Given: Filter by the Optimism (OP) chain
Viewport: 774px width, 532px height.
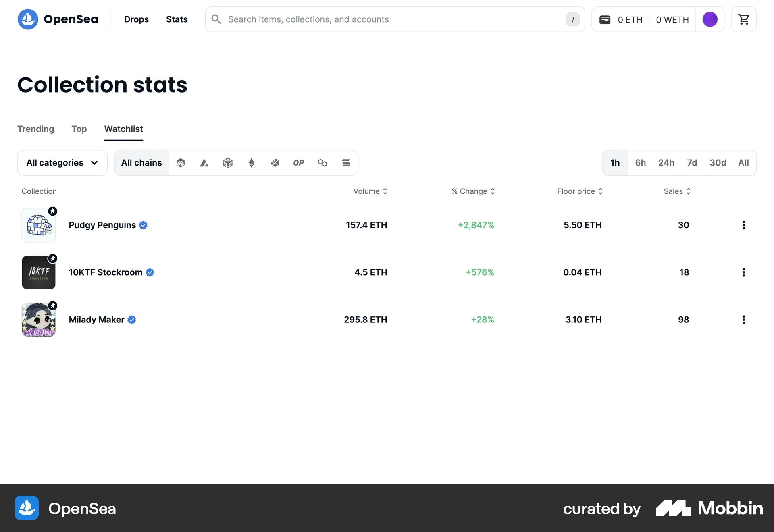Looking at the screenshot, I should tap(299, 163).
